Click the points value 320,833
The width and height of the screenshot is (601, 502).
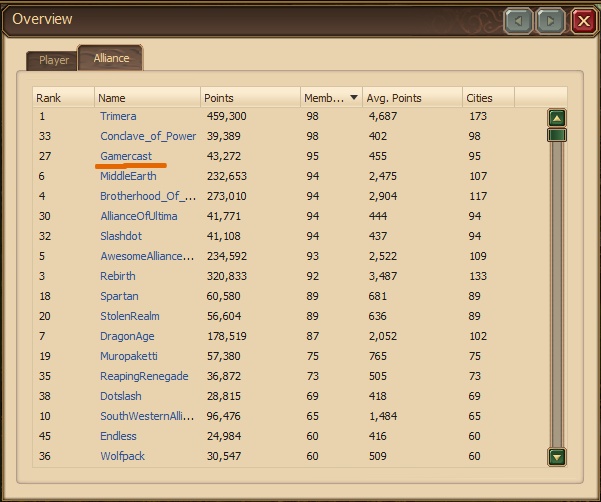point(227,276)
